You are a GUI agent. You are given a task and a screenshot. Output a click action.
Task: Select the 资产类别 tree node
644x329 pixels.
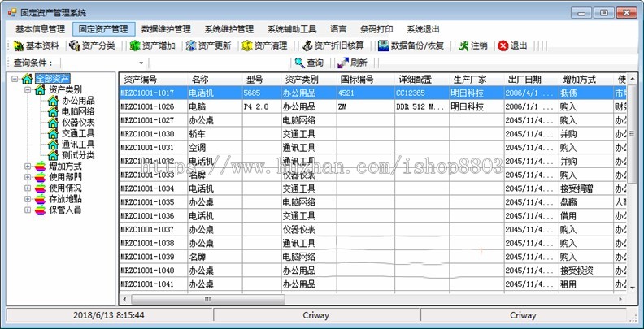65,89
